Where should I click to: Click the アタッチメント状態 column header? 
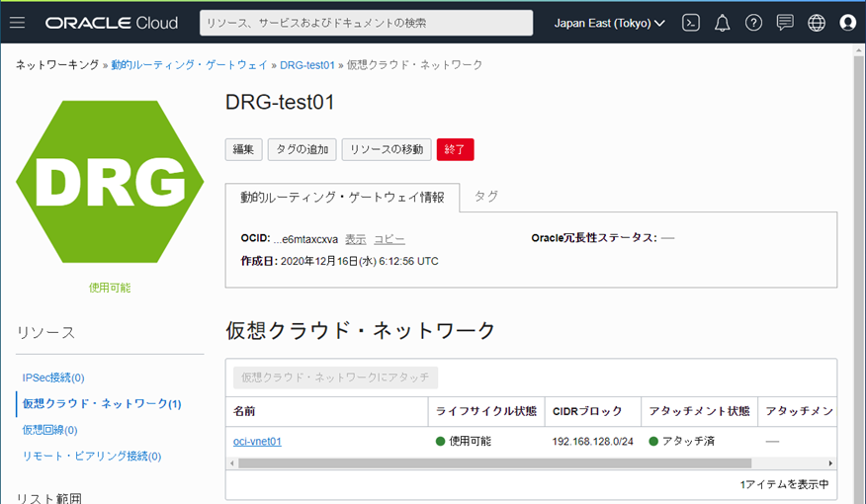pos(699,411)
